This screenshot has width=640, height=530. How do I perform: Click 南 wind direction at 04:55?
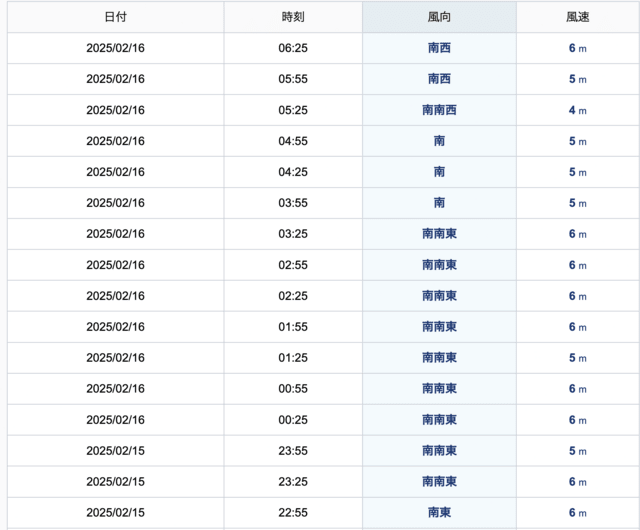click(x=439, y=141)
